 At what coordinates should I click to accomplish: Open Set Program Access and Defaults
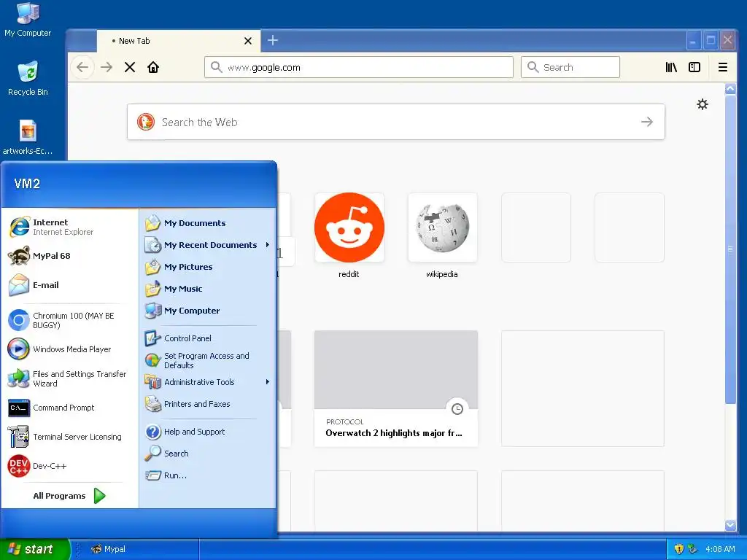tap(207, 360)
